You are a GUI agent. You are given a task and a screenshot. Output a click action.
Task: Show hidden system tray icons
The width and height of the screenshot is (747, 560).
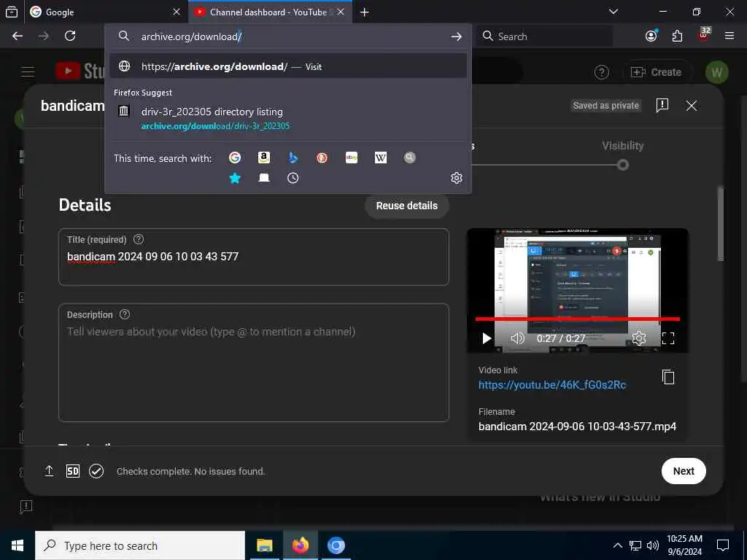tap(617, 545)
